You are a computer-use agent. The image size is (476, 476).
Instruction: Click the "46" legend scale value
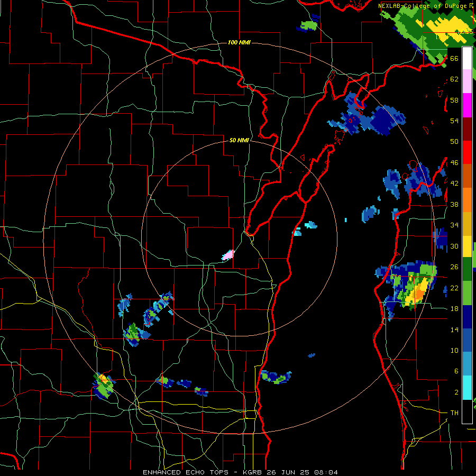454,163
